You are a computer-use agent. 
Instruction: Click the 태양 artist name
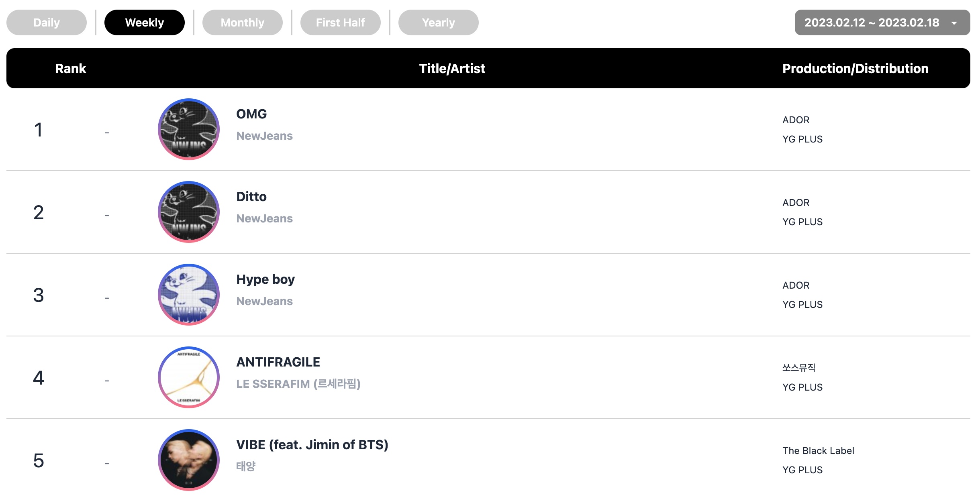(x=246, y=466)
